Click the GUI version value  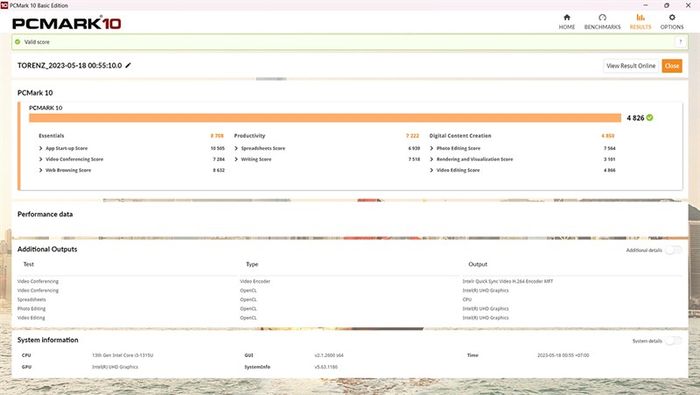click(x=329, y=355)
